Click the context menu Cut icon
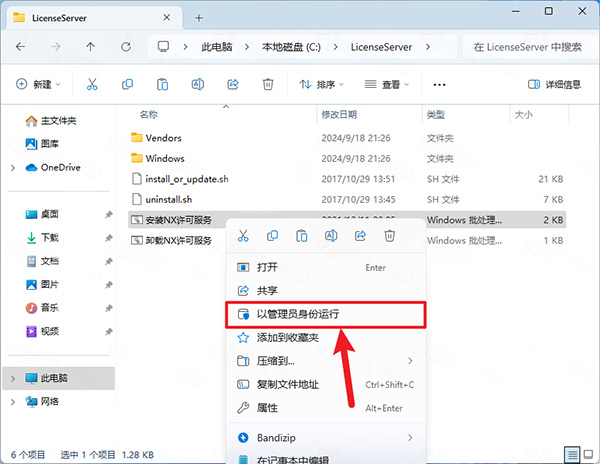Screen dimensions: 600x464 tap(243, 236)
